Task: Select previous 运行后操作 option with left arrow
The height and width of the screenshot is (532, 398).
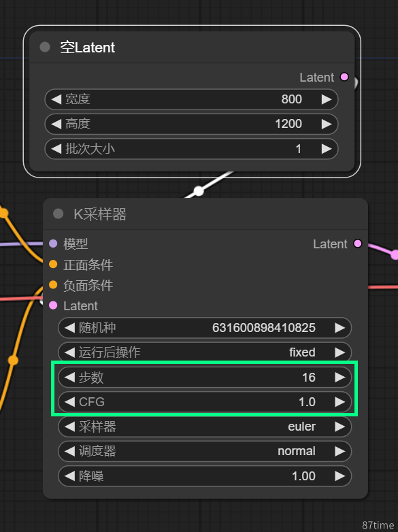Action: coord(69,352)
